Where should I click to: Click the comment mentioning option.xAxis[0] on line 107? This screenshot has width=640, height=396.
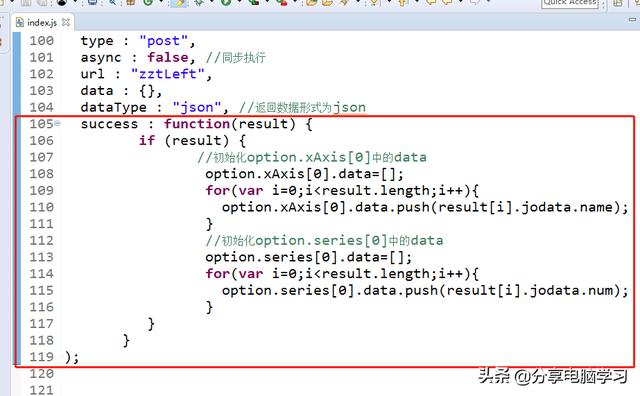click(x=312, y=157)
